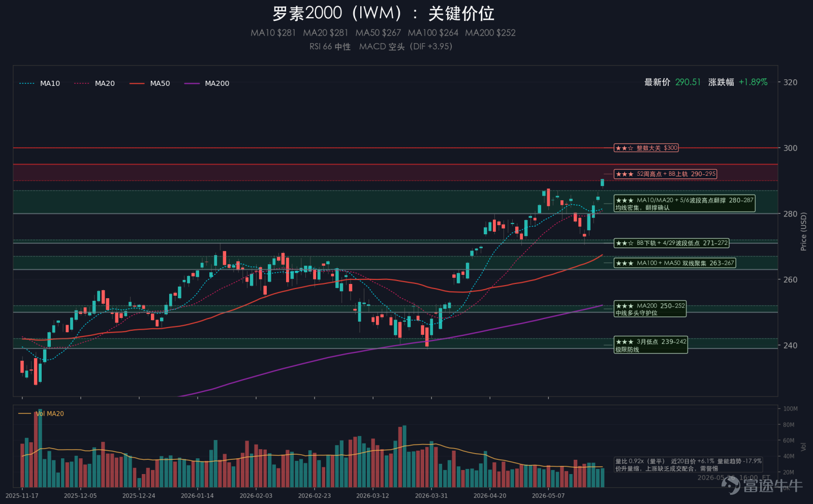This screenshot has height=504, width=813.
Task: Click the MA50 legend entry
Action: pos(150,83)
